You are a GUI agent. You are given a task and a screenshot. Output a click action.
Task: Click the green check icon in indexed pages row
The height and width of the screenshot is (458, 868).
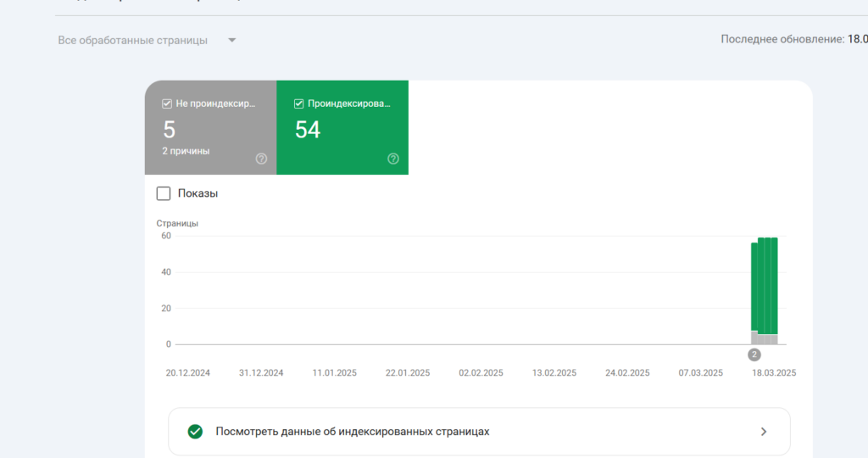coord(195,432)
